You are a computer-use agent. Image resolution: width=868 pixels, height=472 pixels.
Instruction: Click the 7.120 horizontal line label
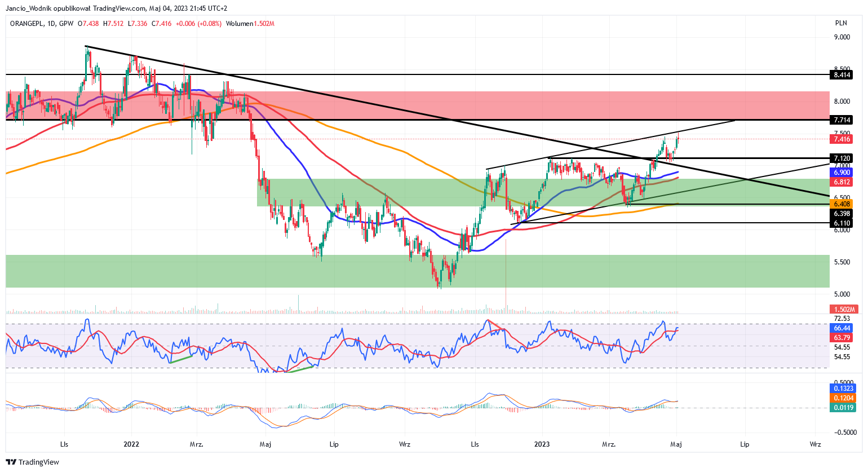(x=842, y=158)
